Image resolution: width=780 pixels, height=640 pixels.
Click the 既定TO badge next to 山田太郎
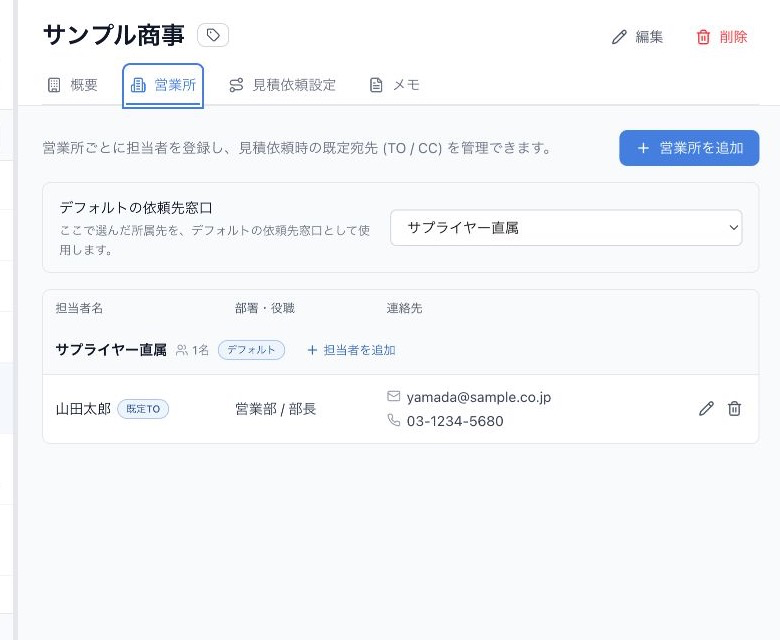click(x=143, y=409)
